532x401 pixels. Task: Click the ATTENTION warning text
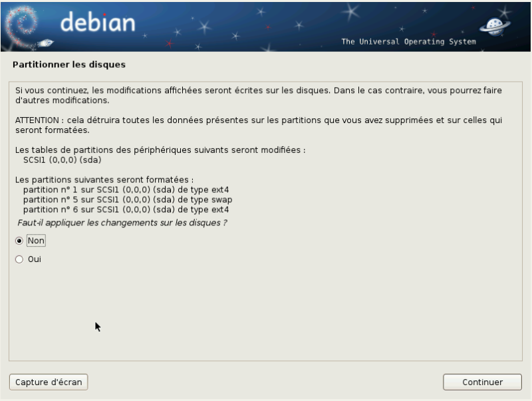[x=259, y=125]
